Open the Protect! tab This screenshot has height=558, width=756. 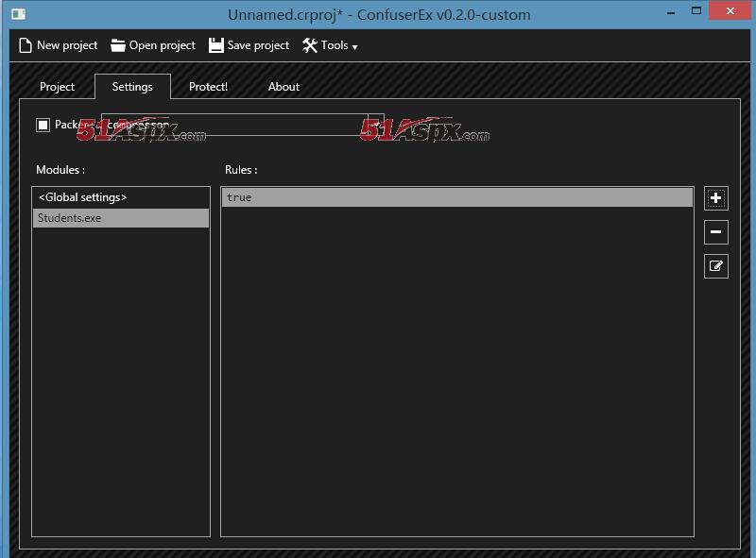pyautogui.click(x=208, y=87)
